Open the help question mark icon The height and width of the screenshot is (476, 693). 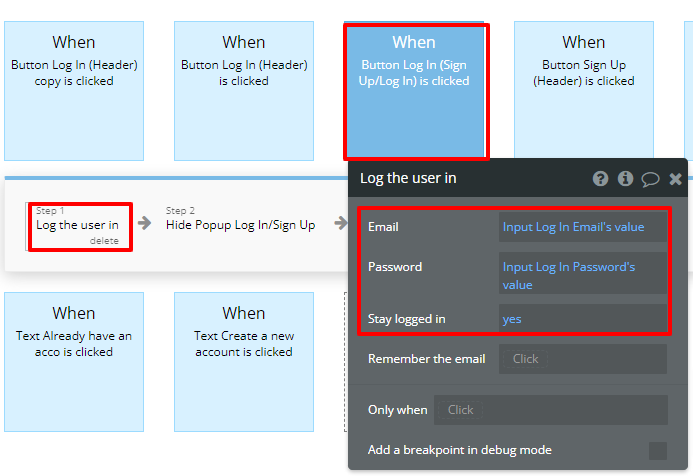click(600, 179)
